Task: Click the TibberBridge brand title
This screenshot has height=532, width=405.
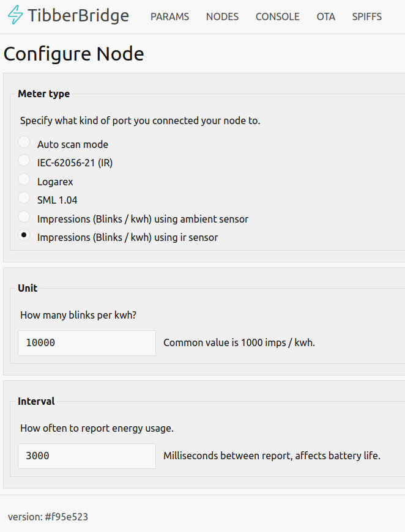Action: [78, 16]
